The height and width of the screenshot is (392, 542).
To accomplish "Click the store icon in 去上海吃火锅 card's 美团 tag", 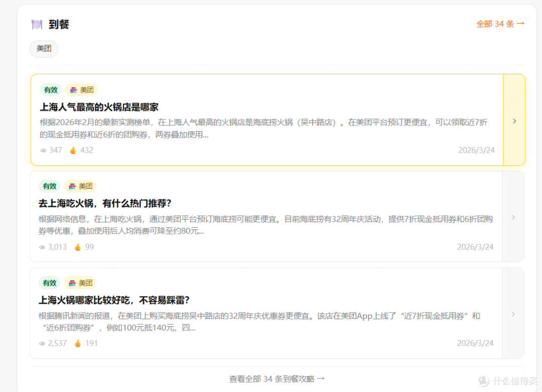I will tap(72, 186).
